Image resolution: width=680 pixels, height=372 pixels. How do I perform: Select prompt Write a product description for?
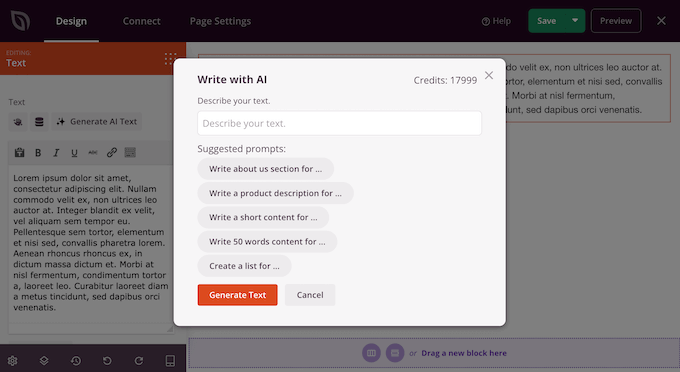(x=275, y=193)
